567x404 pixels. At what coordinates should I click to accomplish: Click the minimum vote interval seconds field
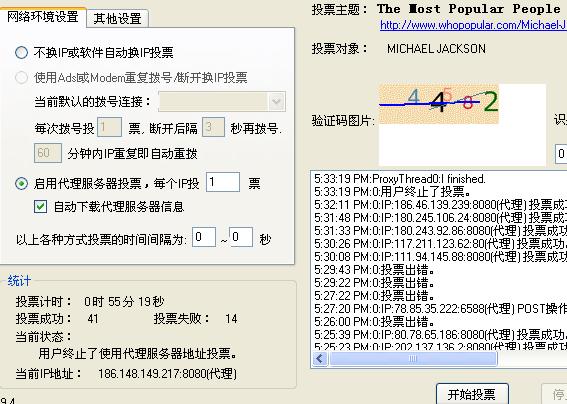point(204,237)
